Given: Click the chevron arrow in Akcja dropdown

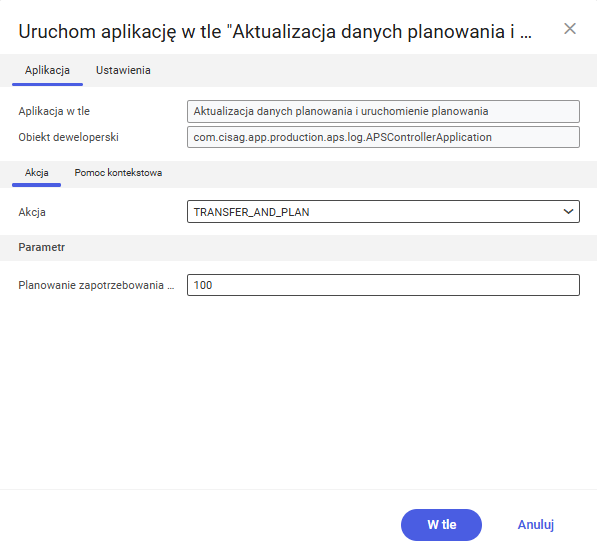Looking at the screenshot, I should 568,211.
